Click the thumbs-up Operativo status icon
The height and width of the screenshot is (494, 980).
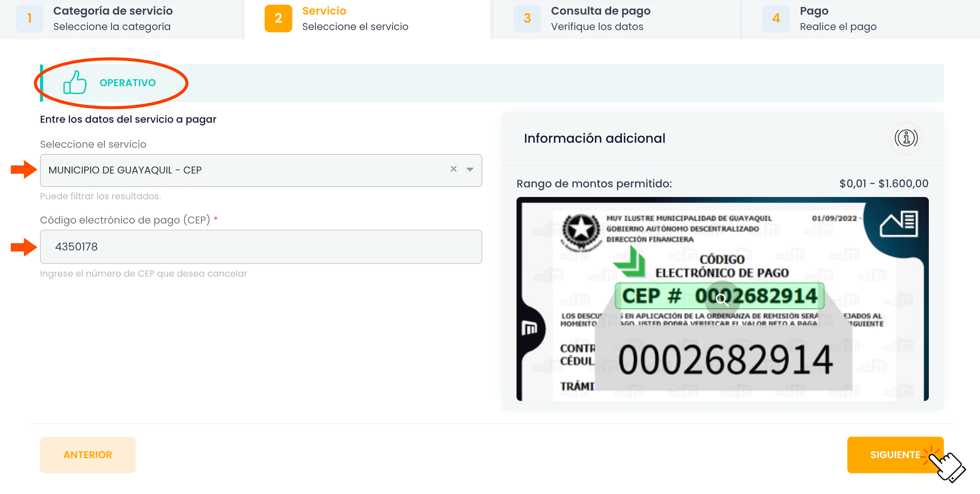point(75,82)
